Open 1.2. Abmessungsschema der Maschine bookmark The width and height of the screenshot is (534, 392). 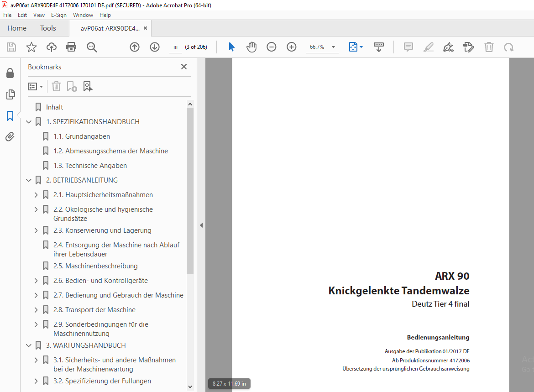point(111,151)
